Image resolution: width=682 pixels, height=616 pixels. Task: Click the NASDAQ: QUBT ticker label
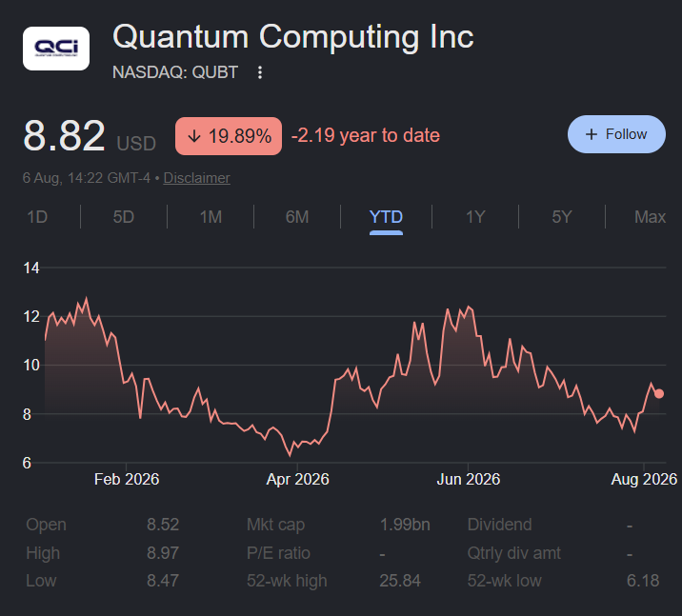coord(175,72)
